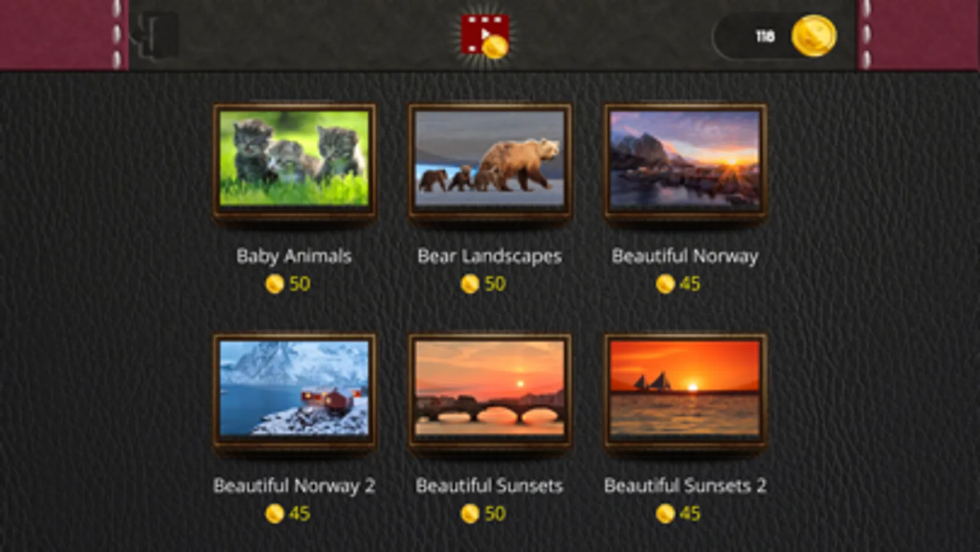This screenshot has width=980, height=552.
Task: Open the Beautiful Norway sunset thumbnail
Action: click(x=685, y=161)
